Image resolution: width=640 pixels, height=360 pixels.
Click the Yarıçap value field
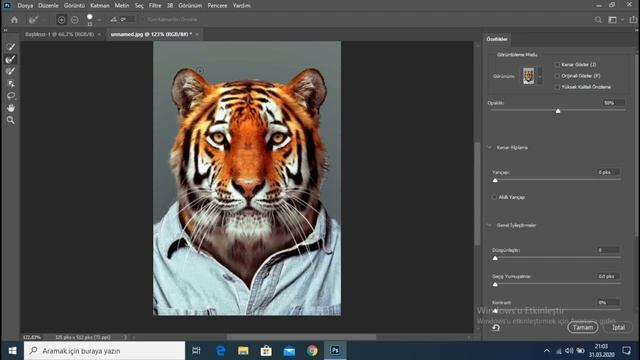pos(608,172)
